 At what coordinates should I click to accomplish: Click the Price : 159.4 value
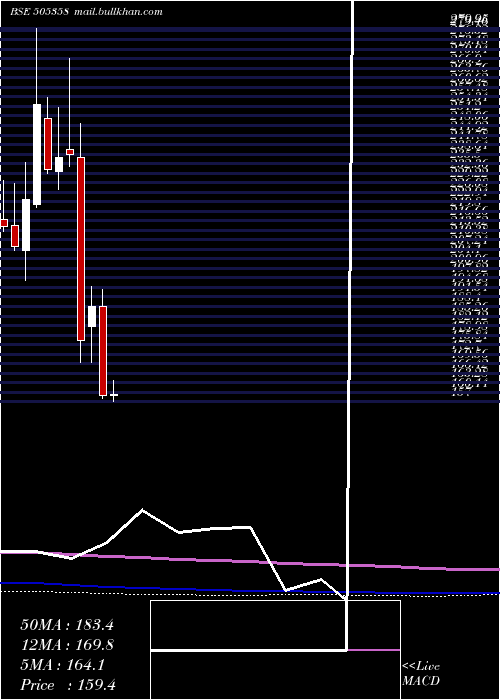coord(68,685)
